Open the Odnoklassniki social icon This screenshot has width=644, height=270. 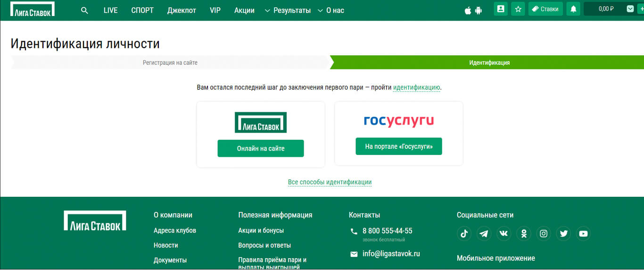pyautogui.click(x=524, y=234)
